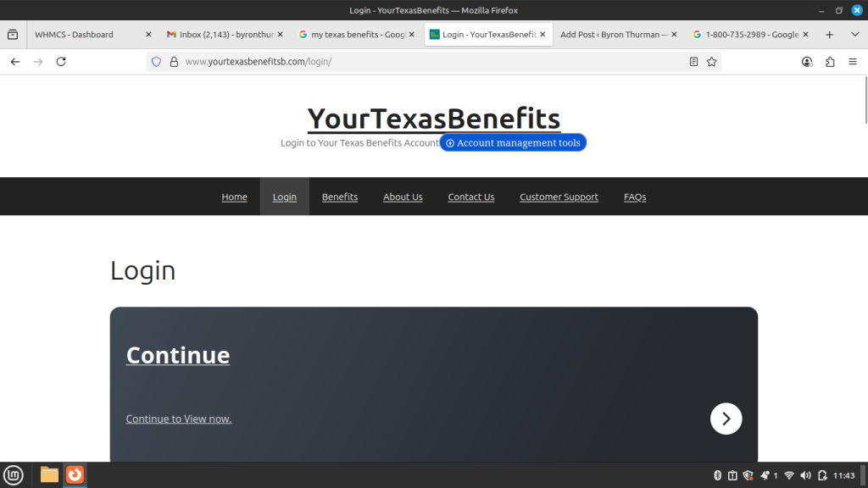Click the Firefox reload page icon
Viewport: 868px width, 488px height.
(x=61, y=62)
